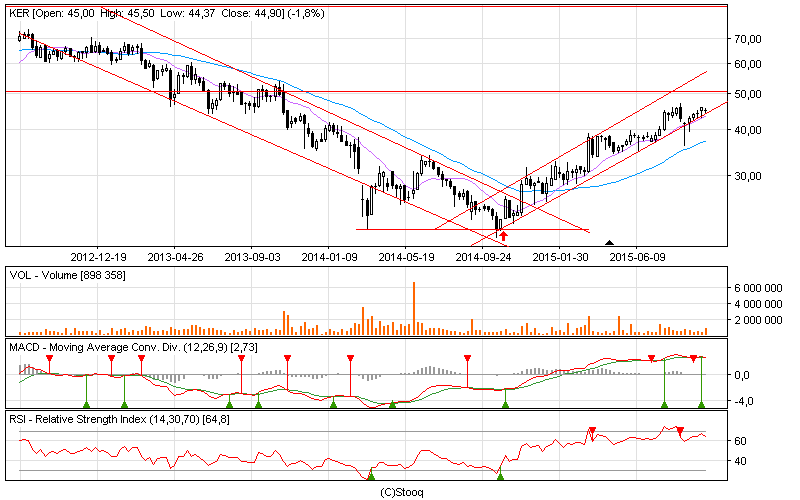Select the 4 000 000 volume axis label
The width and height of the screenshot is (800, 500).
click(x=758, y=304)
